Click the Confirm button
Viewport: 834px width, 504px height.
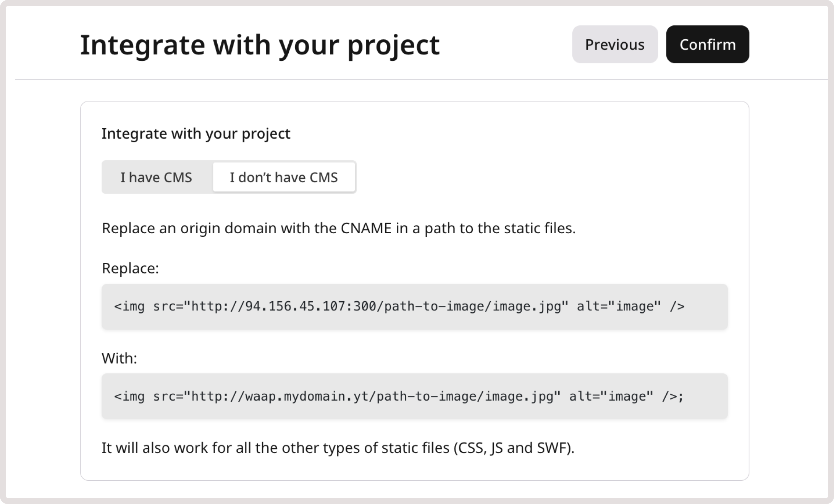click(707, 44)
